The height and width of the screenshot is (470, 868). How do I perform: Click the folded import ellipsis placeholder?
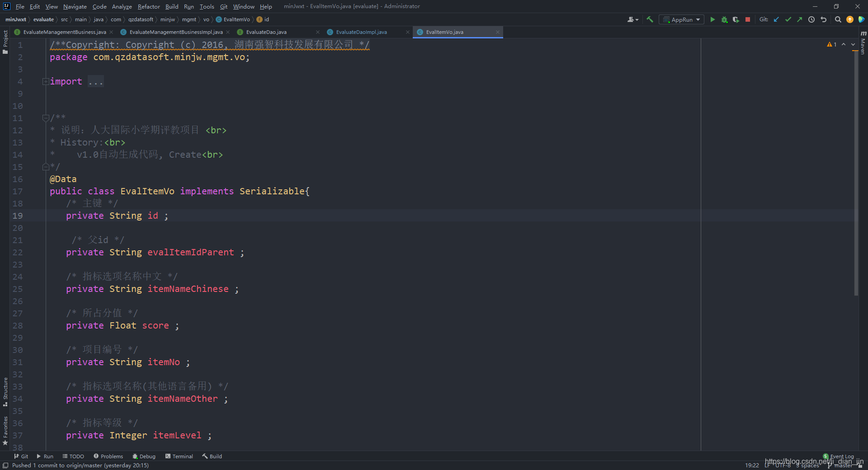click(96, 81)
